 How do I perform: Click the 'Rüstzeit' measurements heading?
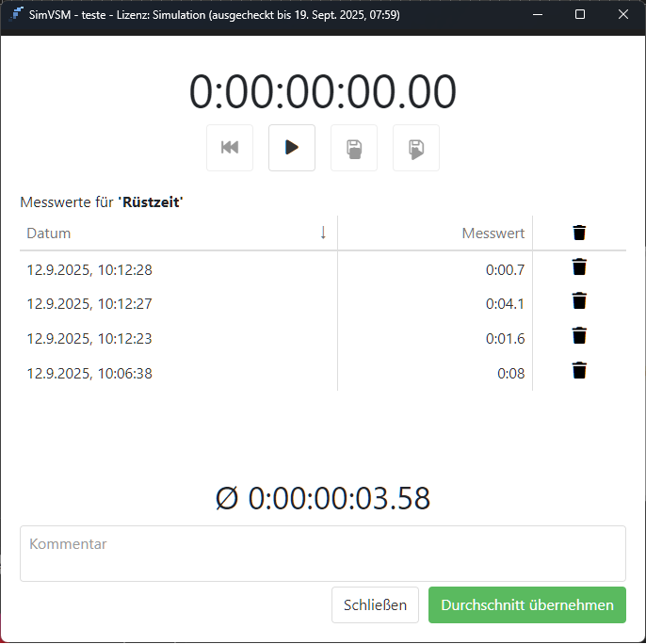click(x=102, y=202)
